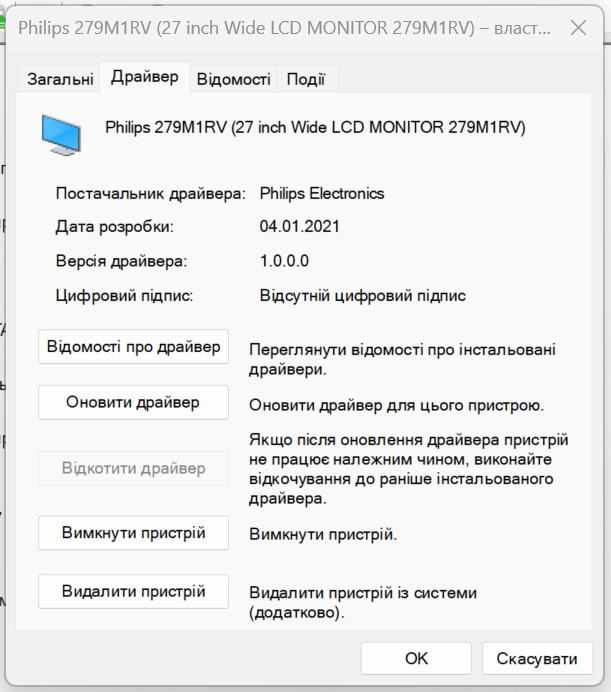Click the blue monitor device icon

62,134
